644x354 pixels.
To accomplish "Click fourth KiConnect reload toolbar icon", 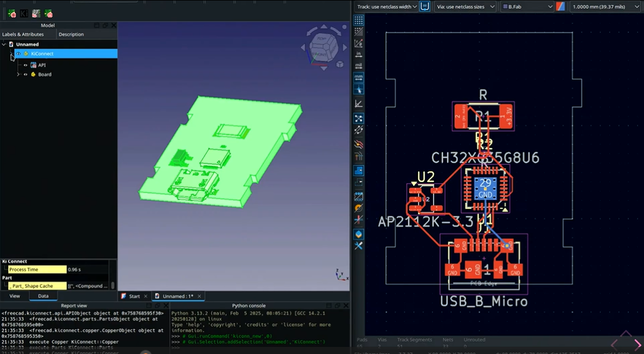I will point(48,14).
